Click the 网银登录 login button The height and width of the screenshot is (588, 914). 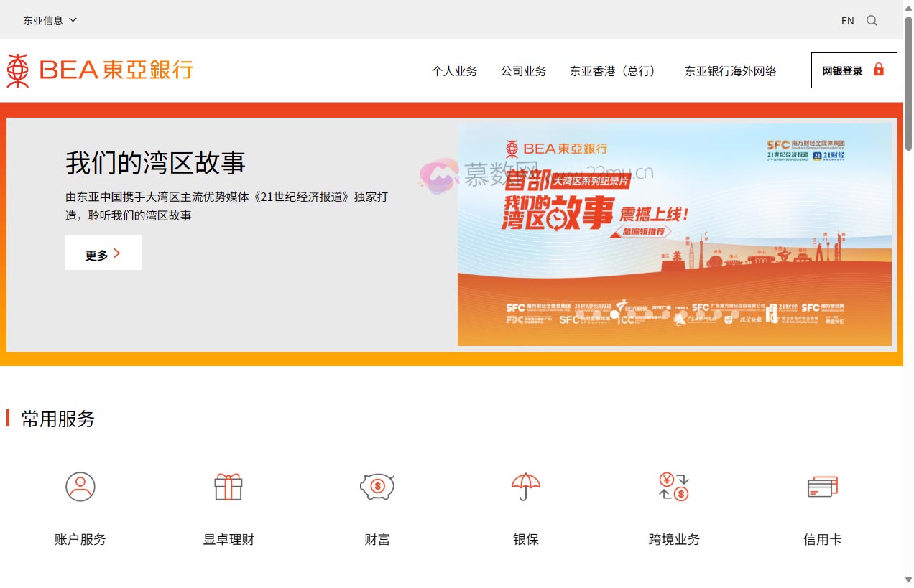854,70
